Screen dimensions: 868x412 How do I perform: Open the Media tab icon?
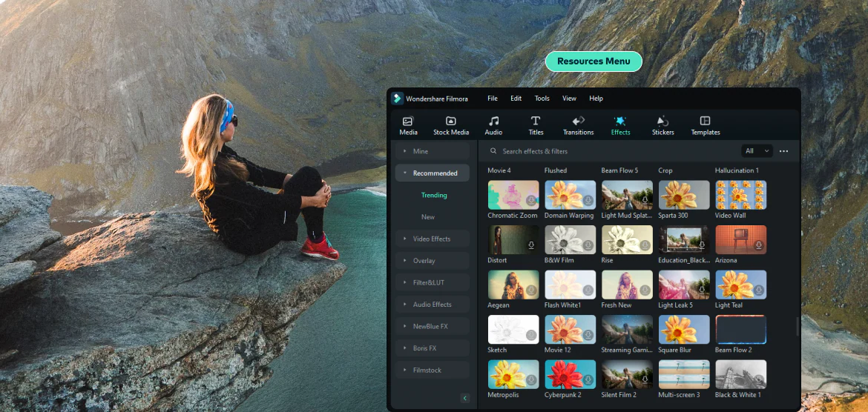tap(407, 122)
